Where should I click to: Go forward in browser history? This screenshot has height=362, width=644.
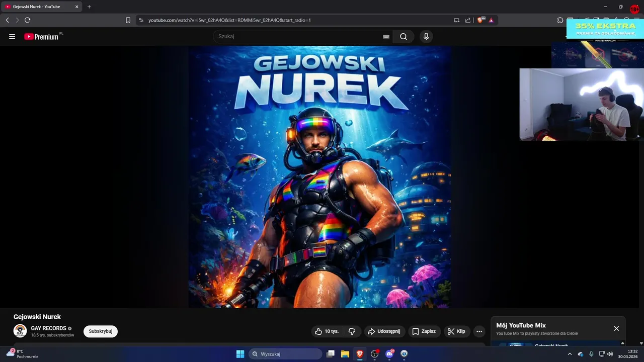17,20
